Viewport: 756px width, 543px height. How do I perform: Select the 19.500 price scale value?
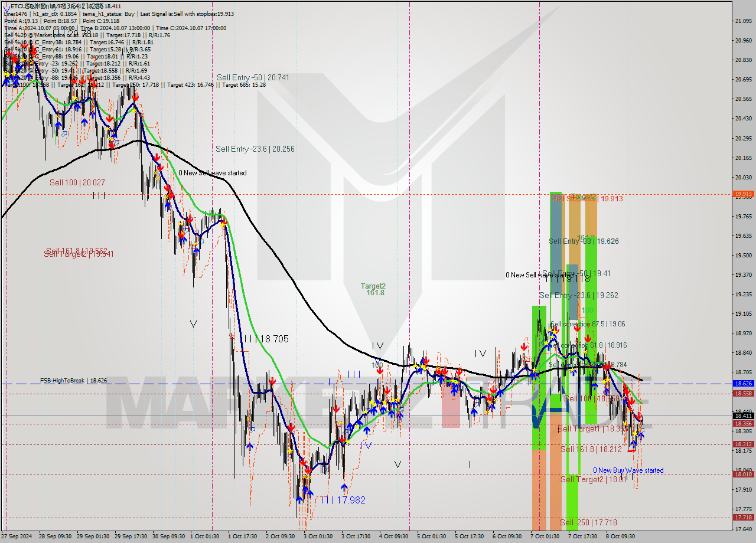(x=744, y=256)
